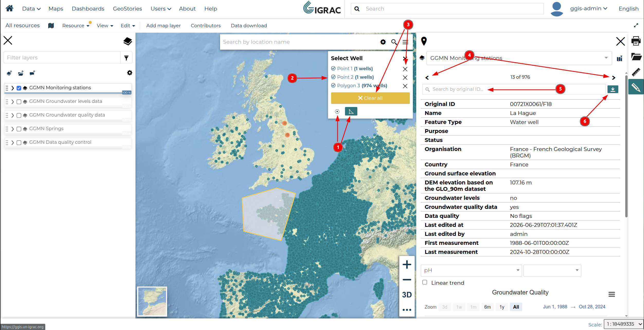Close the layers panel with X
644x330 pixels.
click(8, 40)
